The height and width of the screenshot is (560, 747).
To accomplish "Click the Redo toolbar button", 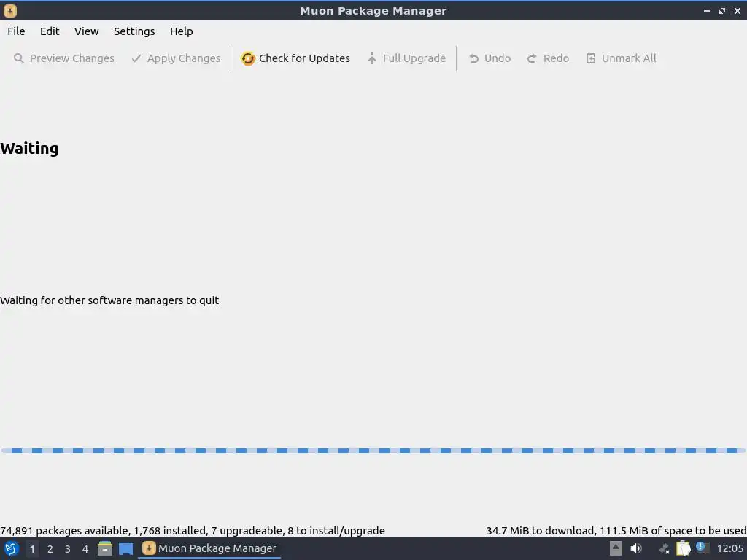I will pos(549,58).
